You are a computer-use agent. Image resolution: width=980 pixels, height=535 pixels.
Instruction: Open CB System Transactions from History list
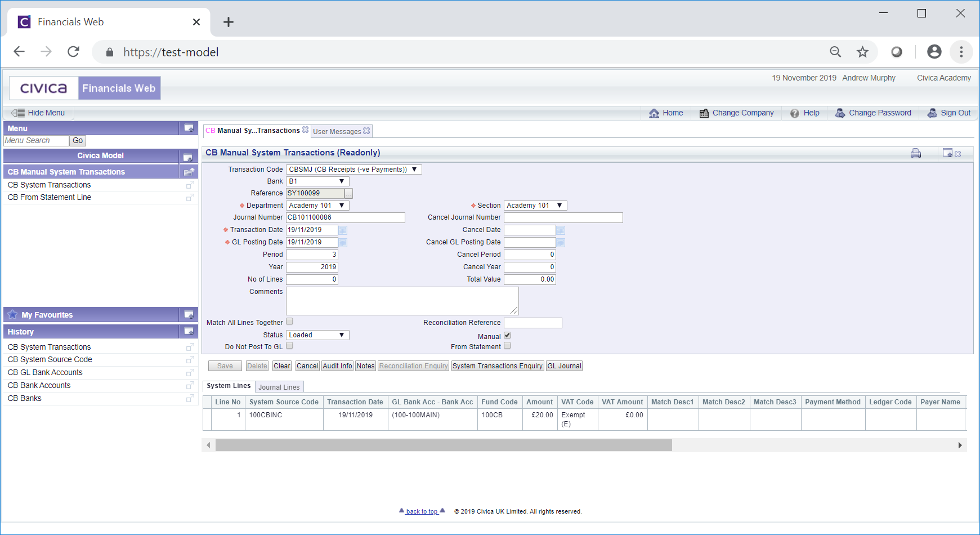pos(49,347)
